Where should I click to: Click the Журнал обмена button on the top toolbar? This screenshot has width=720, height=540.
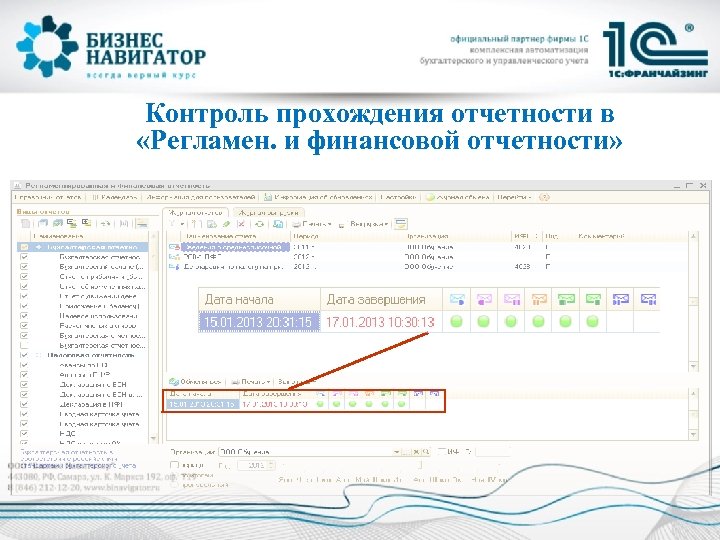[457, 197]
